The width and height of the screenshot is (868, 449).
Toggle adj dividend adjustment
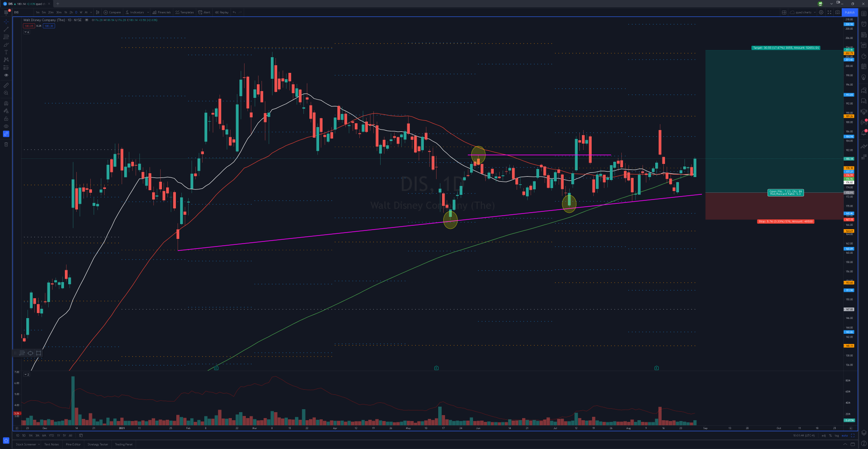click(x=823, y=435)
